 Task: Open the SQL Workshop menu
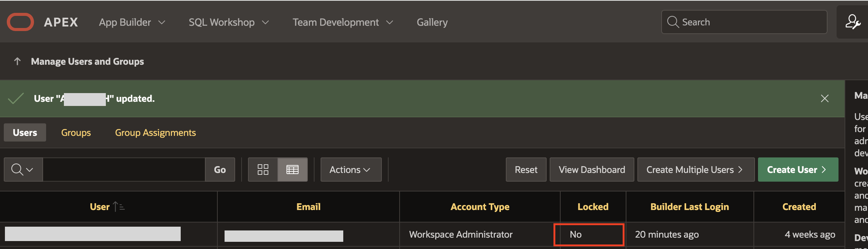coord(229,22)
